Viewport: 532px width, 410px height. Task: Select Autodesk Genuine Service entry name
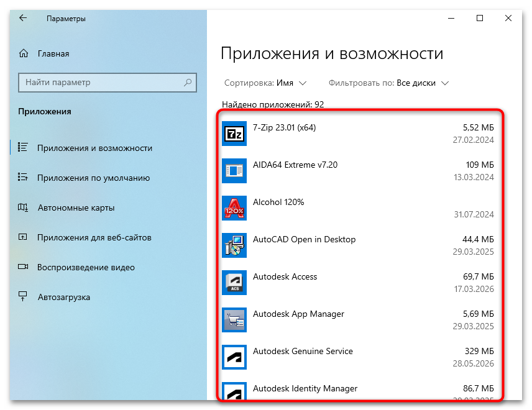303,352
